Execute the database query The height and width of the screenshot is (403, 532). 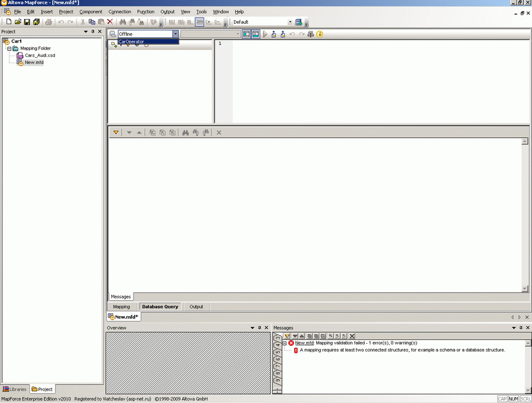265,34
